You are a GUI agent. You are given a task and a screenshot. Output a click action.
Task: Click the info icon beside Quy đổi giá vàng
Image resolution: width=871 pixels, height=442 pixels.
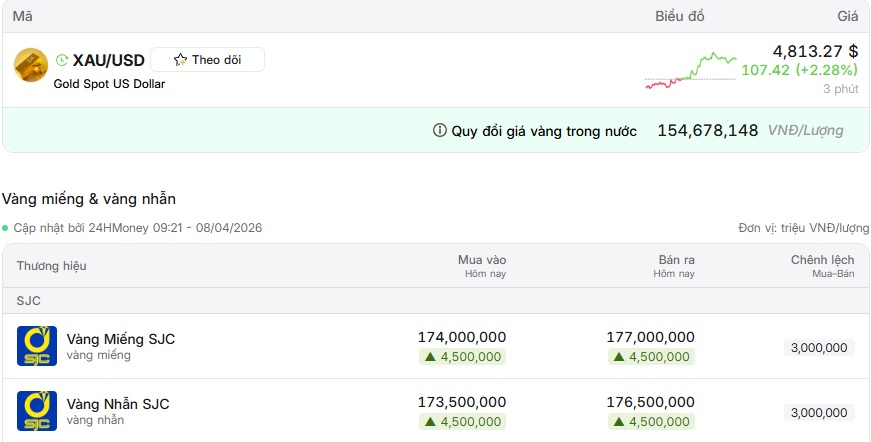[x=439, y=130]
